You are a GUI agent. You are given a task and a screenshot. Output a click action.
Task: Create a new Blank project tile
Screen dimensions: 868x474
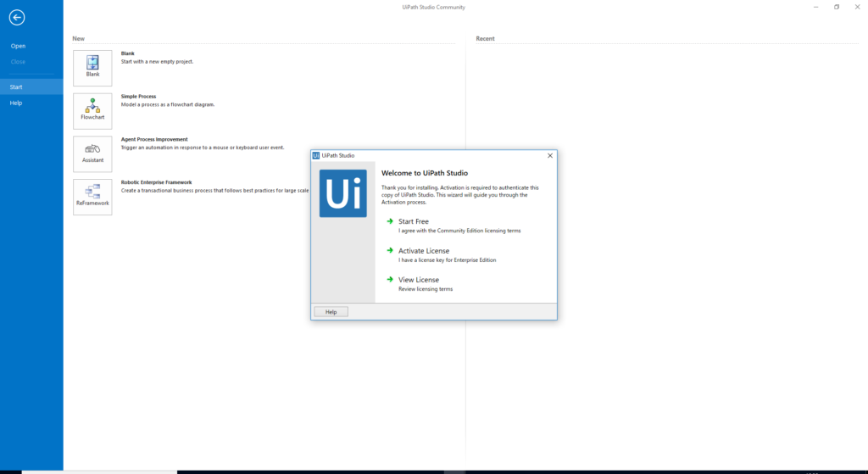click(92, 68)
